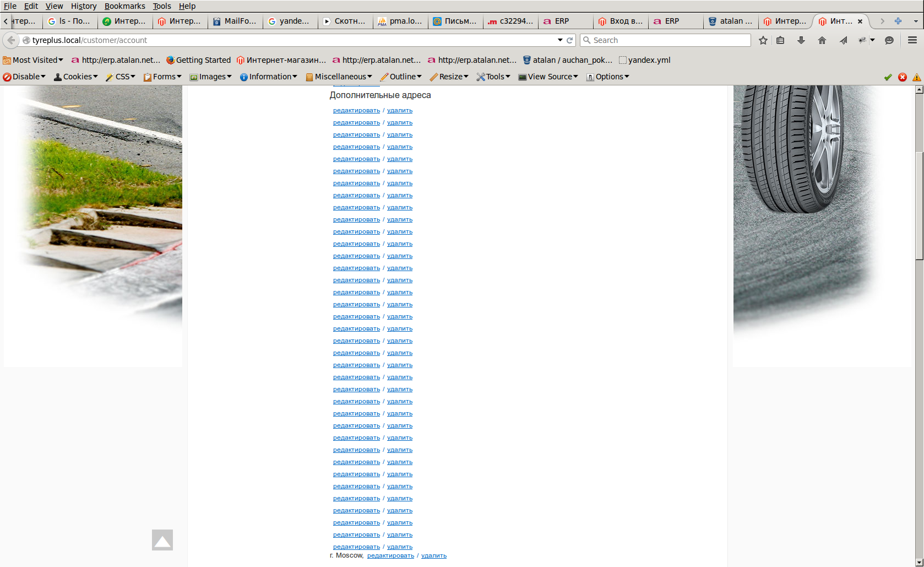
Task: Click удалить next to г. Moscow
Action: (x=434, y=555)
